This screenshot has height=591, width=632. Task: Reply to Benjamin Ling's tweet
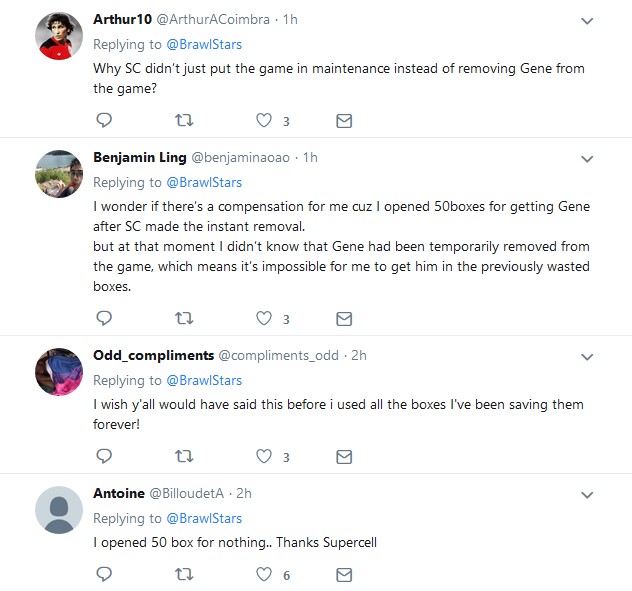[x=104, y=318]
